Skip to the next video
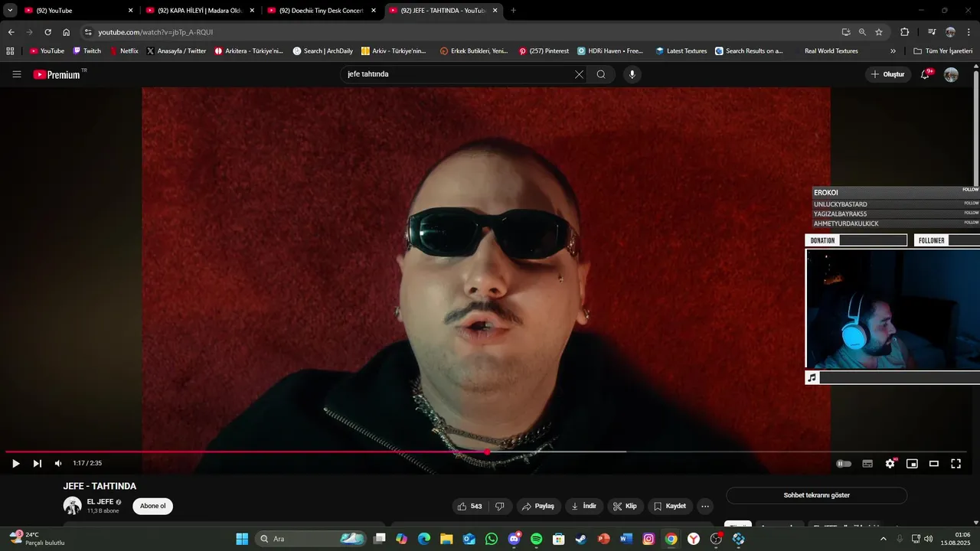Image resolution: width=980 pixels, height=551 pixels. click(x=37, y=463)
